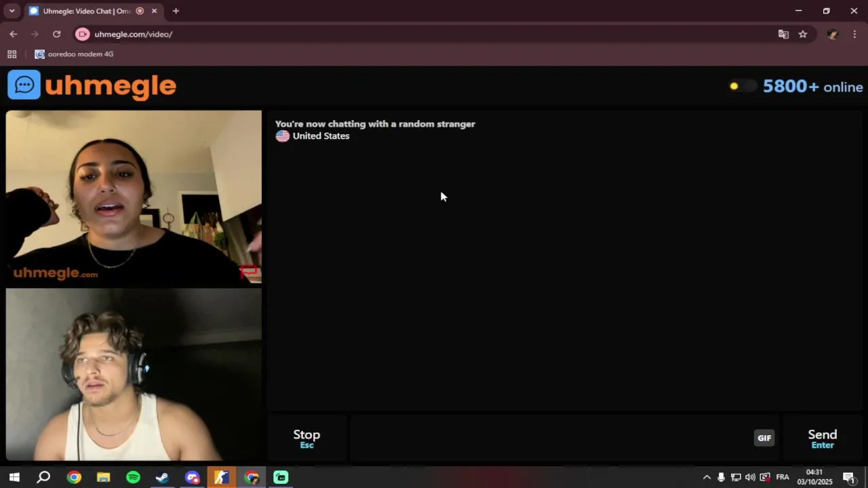Viewport: 868px width, 488px height.
Task: Open the browser tab search dropdown
Action: point(12,11)
